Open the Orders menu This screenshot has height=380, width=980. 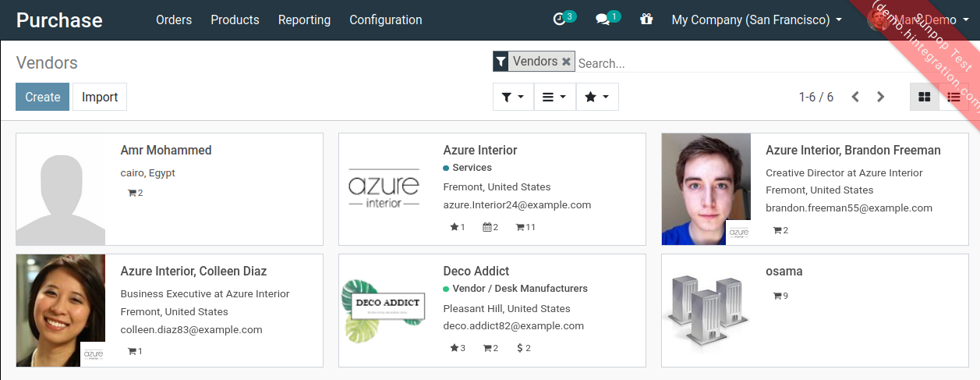click(x=174, y=20)
